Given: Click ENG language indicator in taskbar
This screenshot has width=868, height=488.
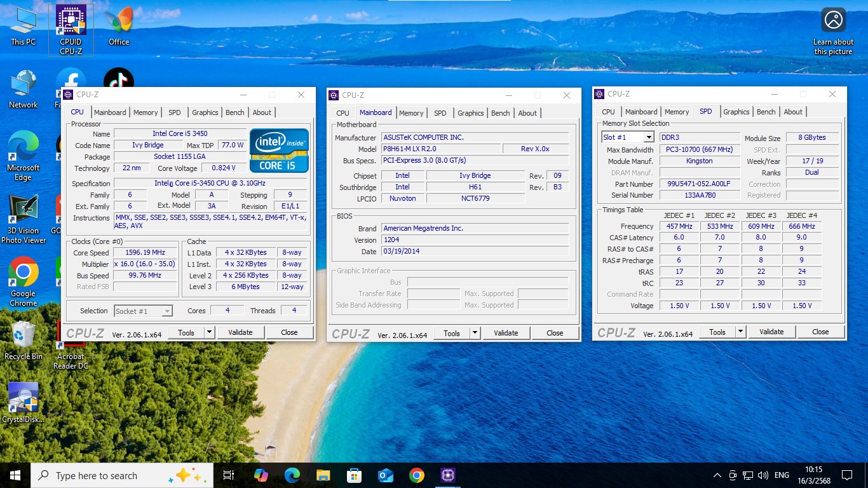Looking at the screenshot, I should 782,475.
